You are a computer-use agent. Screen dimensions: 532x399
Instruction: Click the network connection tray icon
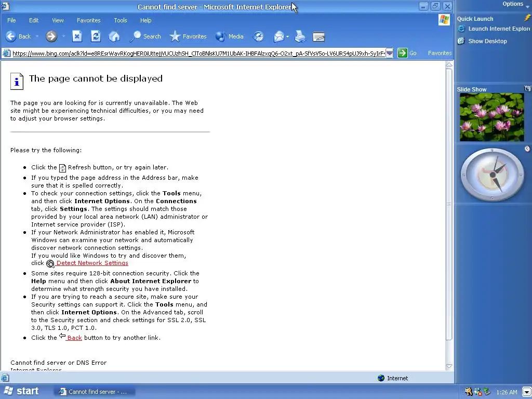[487, 392]
